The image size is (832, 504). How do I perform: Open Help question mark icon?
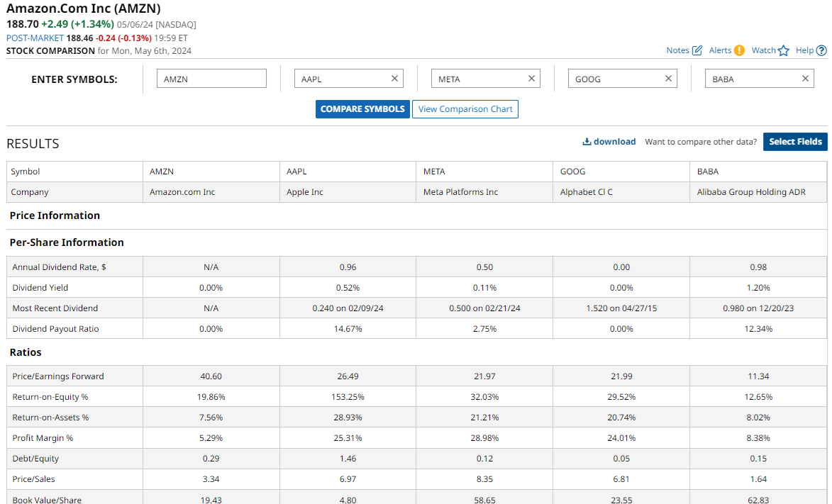tap(821, 50)
